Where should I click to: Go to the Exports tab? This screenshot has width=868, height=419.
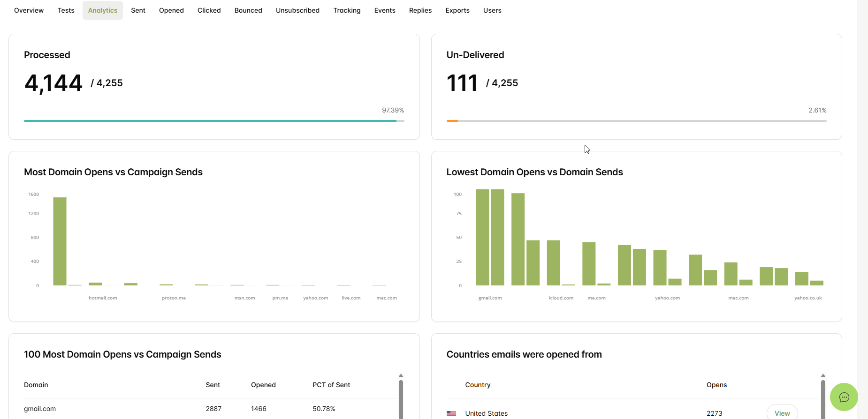457,10
